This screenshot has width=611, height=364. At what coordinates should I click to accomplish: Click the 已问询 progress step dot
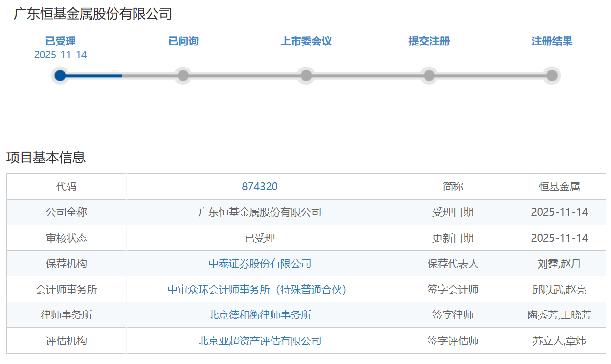[183, 75]
